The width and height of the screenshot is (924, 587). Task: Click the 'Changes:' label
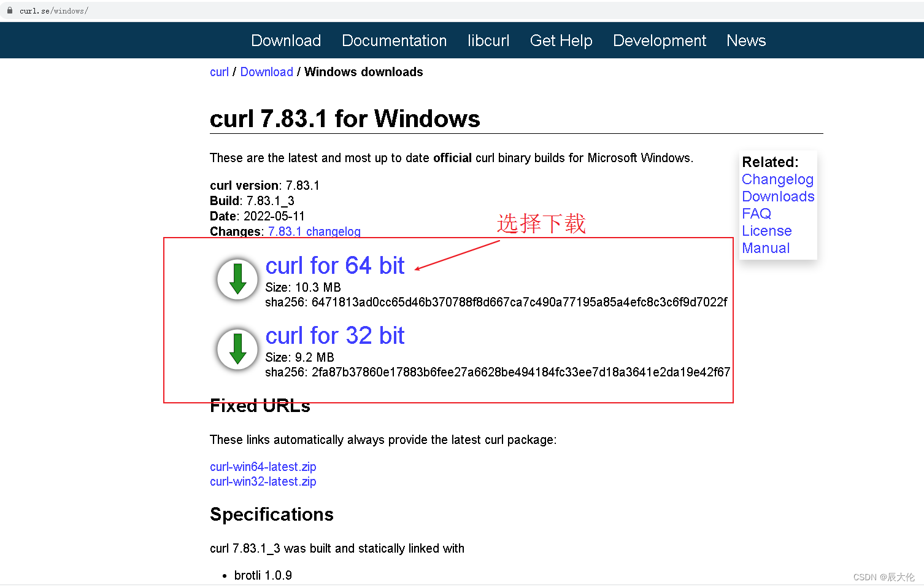237,231
